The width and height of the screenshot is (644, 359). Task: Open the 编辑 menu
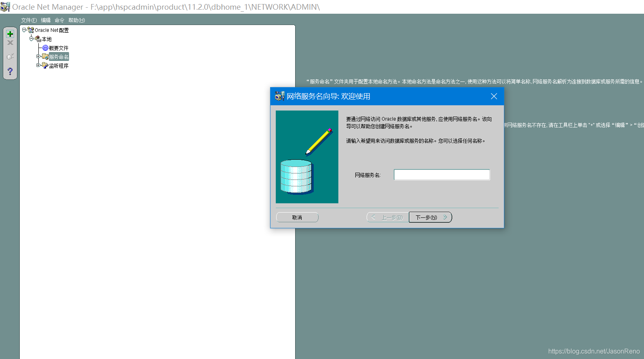[46, 20]
